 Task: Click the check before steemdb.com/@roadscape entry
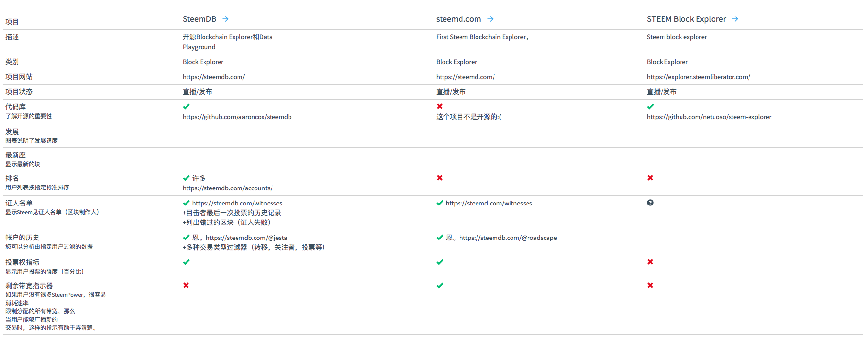tap(440, 238)
